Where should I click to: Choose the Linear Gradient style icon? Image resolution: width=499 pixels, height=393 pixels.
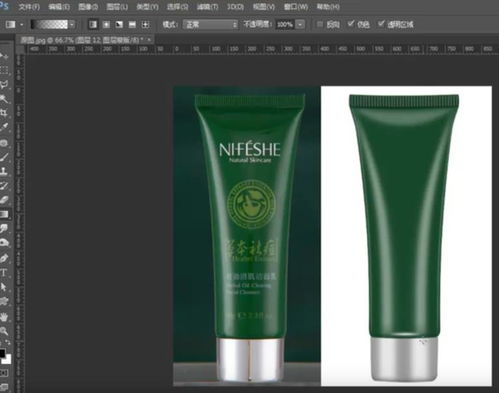click(x=93, y=24)
